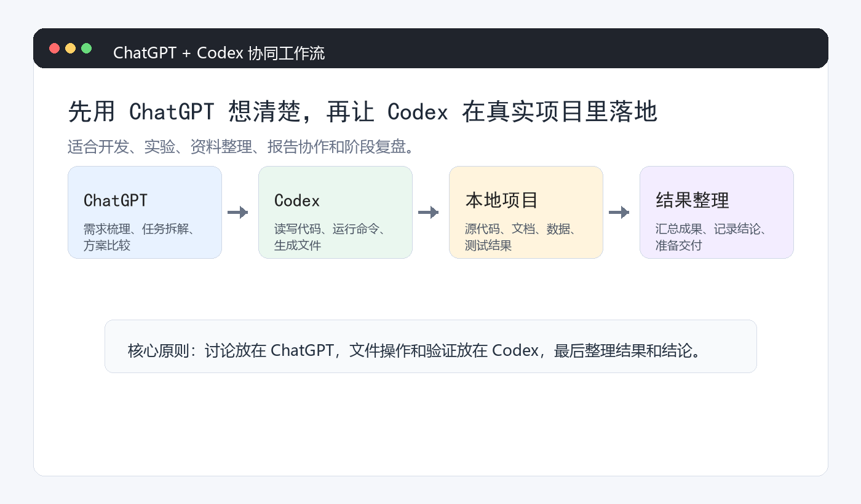Click the title 'ChatGPT + Codex 协同工作流'
Screen dimensions: 861x504
tap(219, 53)
